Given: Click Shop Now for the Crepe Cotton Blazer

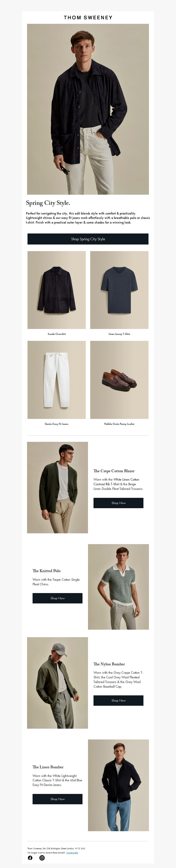Looking at the screenshot, I should (118, 503).
